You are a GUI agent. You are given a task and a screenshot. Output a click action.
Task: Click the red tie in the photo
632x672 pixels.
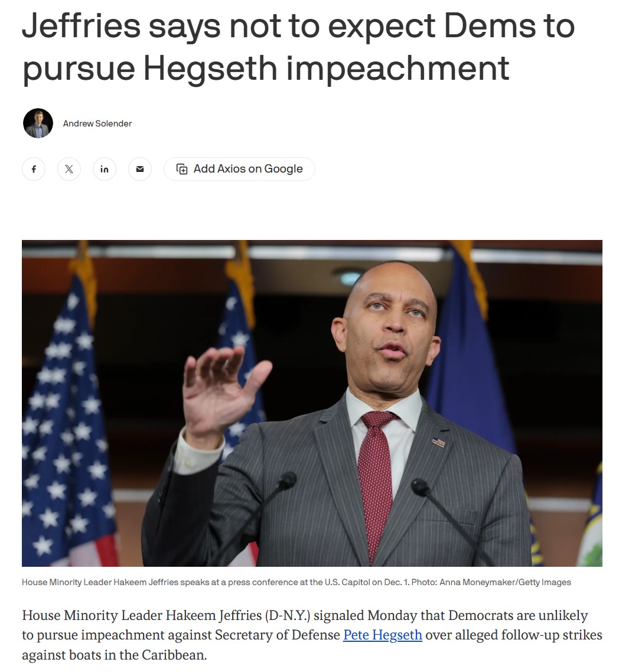pyautogui.click(x=376, y=480)
